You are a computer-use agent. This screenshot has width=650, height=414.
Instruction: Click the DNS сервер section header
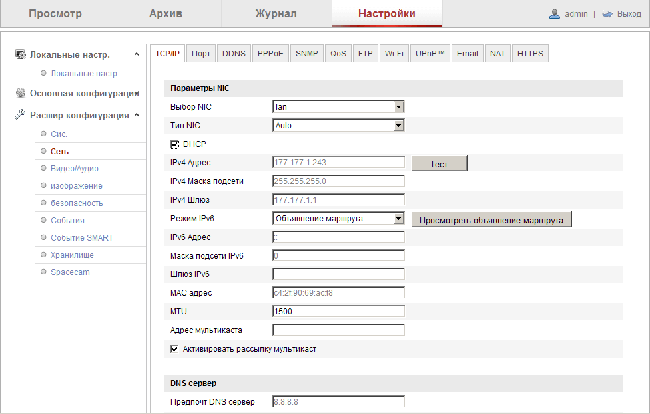point(393,383)
